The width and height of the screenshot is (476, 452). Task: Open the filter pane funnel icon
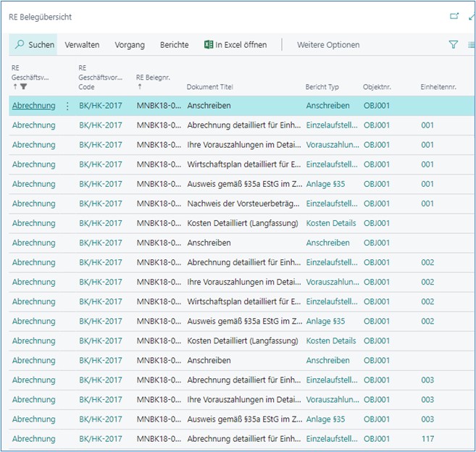pyautogui.click(x=454, y=45)
